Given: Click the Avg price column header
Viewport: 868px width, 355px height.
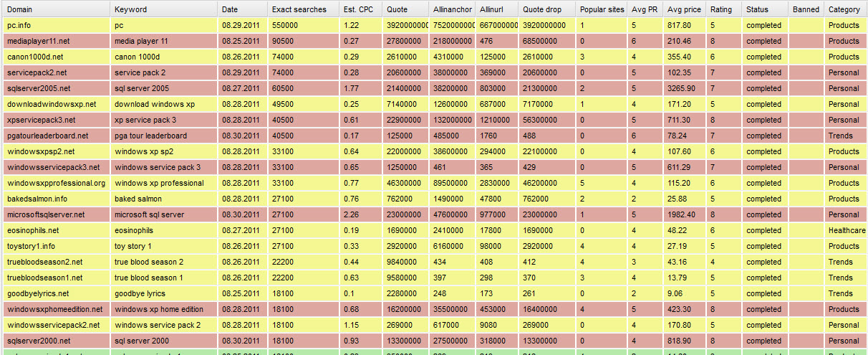Looking at the screenshot, I should 685,9.
